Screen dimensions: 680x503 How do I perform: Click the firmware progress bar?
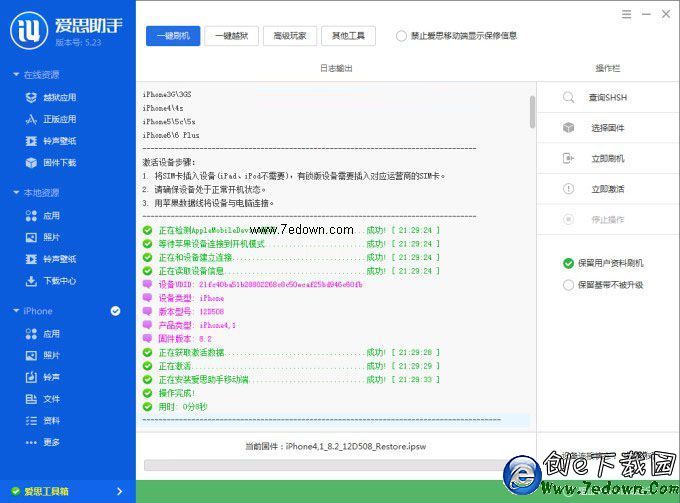click(325, 465)
